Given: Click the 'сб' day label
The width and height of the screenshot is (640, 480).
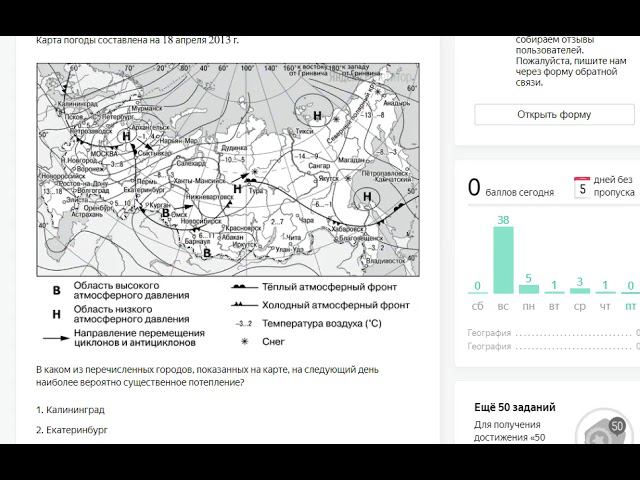Looking at the screenshot, I should point(478,307).
